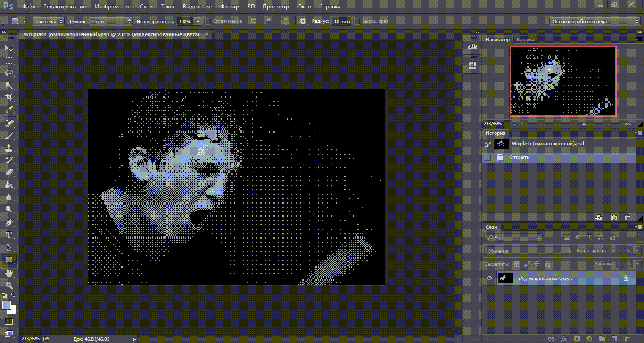
Task: Select the Clone Stamp tool
Action: coord(9,148)
